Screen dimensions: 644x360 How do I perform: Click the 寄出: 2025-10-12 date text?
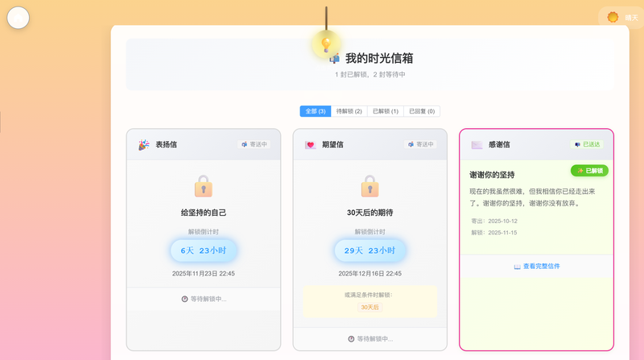(494, 221)
